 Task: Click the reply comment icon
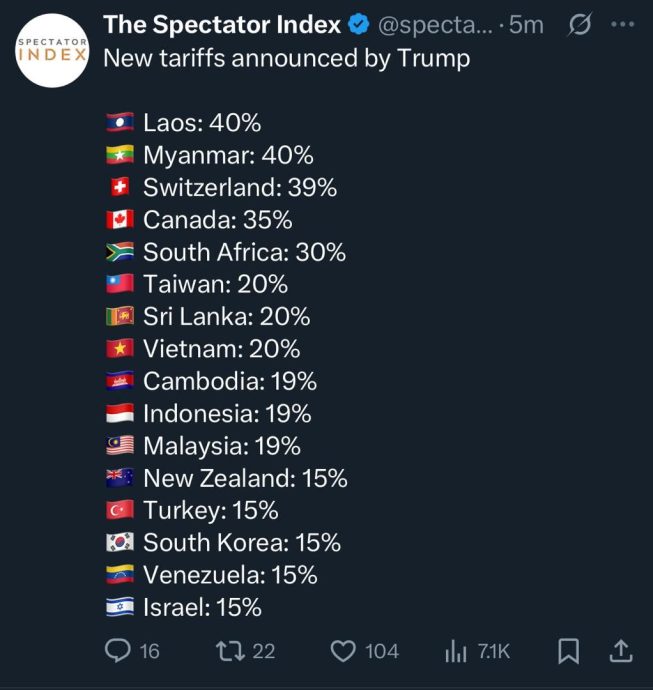(119, 651)
